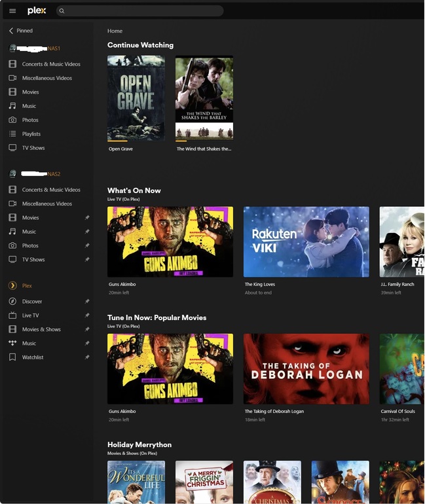
Task: Open Live TV icon
Action: click(x=12, y=315)
